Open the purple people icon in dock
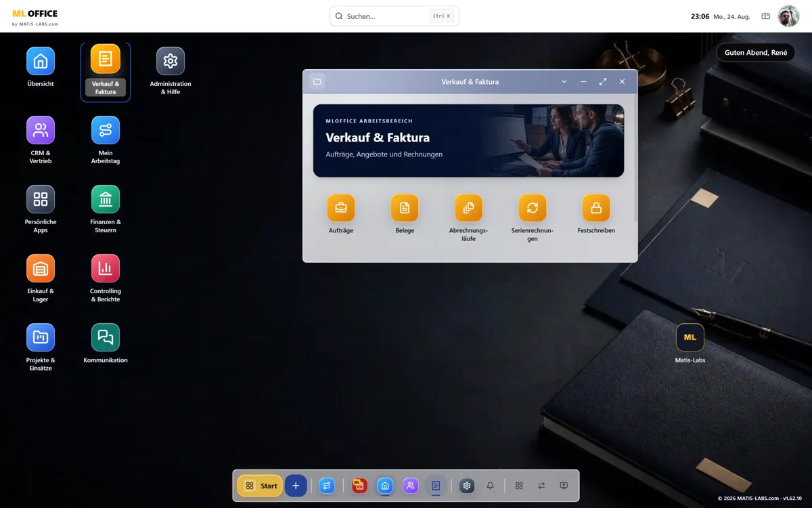The width and height of the screenshot is (812, 508). pyautogui.click(x=410, y=486)
